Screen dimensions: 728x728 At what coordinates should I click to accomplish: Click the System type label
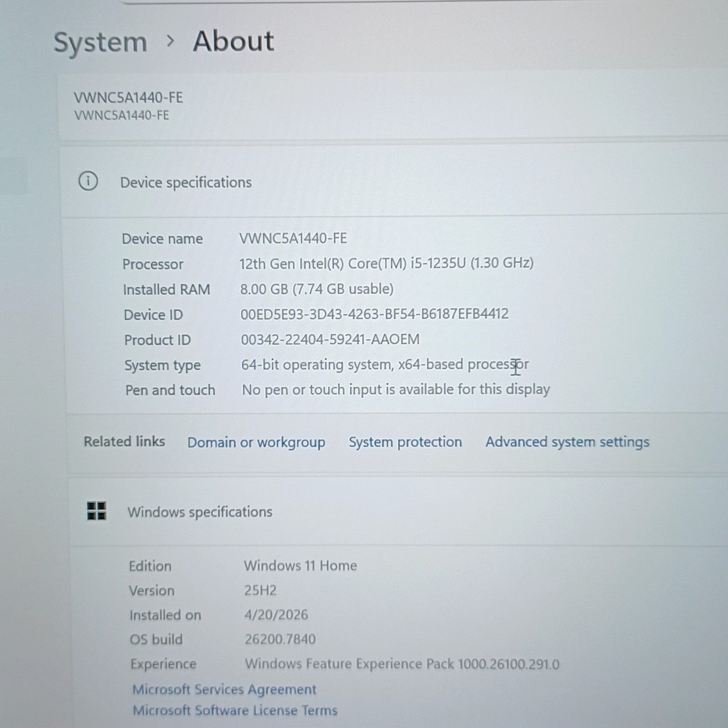163,366
